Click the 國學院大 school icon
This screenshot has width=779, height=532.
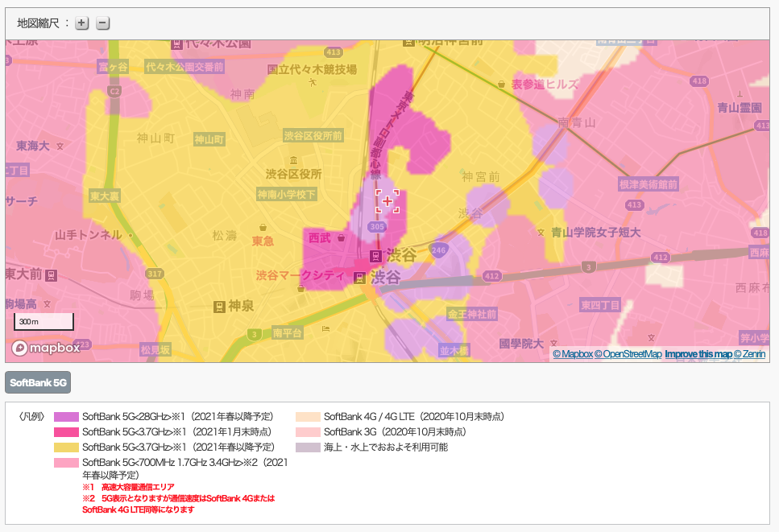(x=554, y=343)
